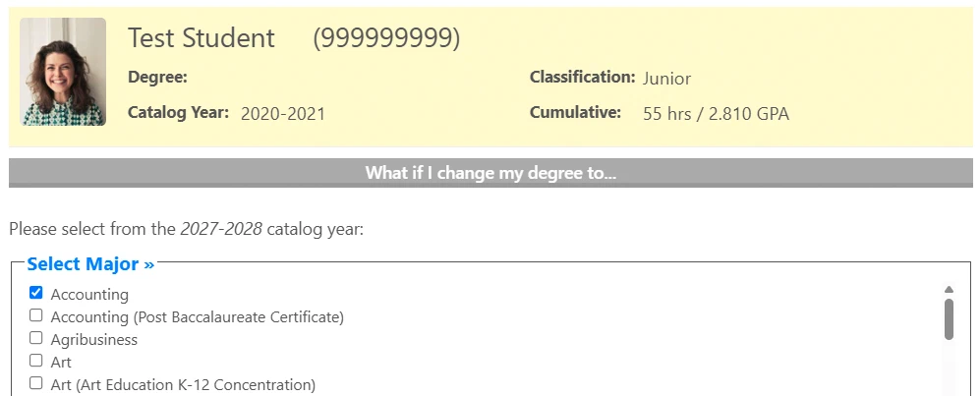The width and height of the screenshot is (980, 396).
Task: Click the Art Education K-12 Concentration label
Action: (183, 385)
